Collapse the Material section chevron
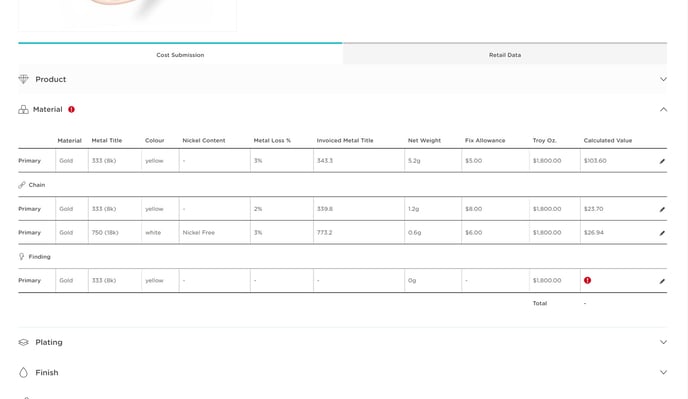The image size is (688, 399). tap(663, 109)
